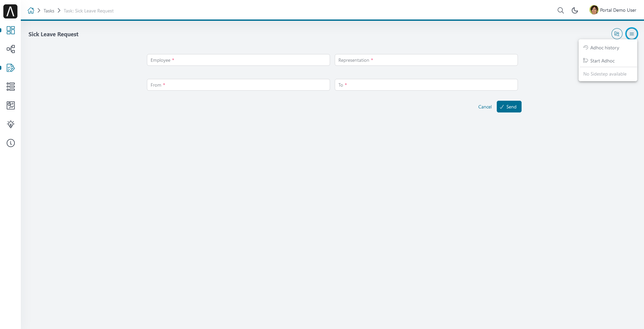644x329 pixels.
Task: Open the info sidebar icon
Action: 11,143
